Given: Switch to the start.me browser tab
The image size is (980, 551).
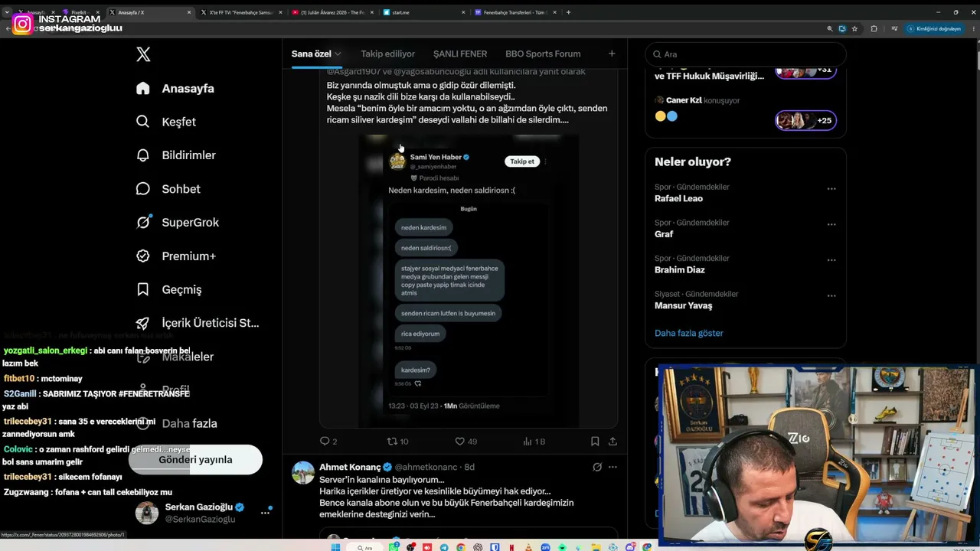Looking at the screenshot, I should pos(423,12).
